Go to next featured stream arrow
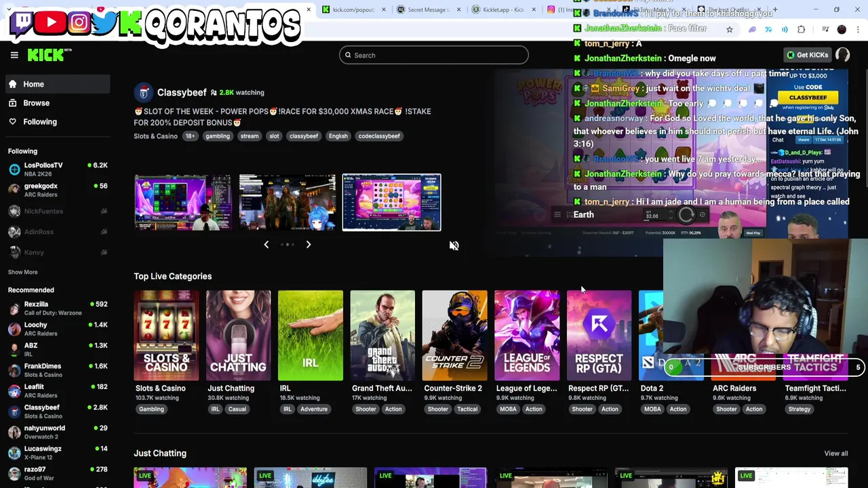 click(x=308, y=245)
